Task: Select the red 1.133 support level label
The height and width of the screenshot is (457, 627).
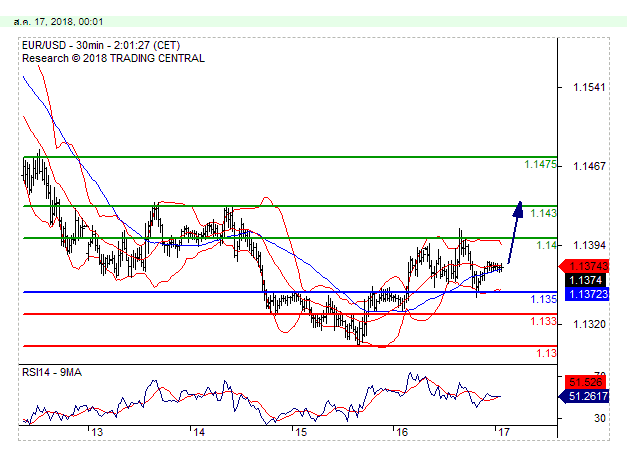Action: (x=543, y=321)
